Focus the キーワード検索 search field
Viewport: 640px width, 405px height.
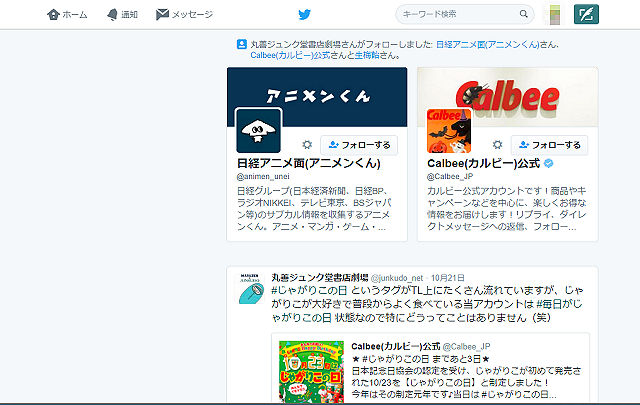464,14
